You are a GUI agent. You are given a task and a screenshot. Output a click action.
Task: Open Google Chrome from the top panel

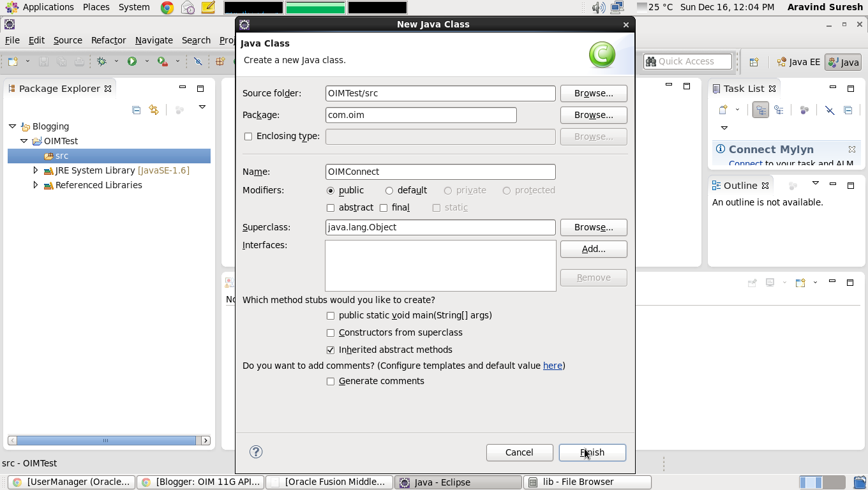[167, 8]
